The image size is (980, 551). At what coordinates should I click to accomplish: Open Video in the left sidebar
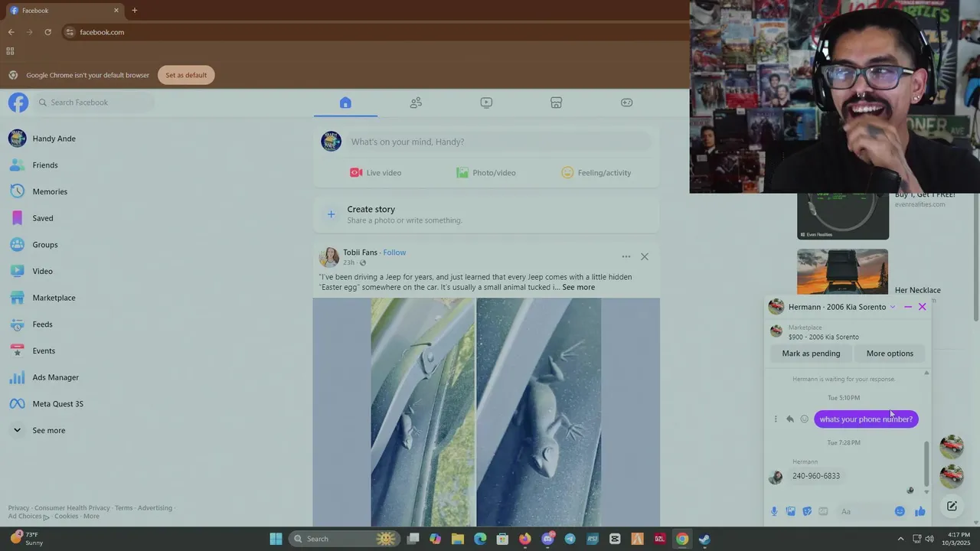43,271
